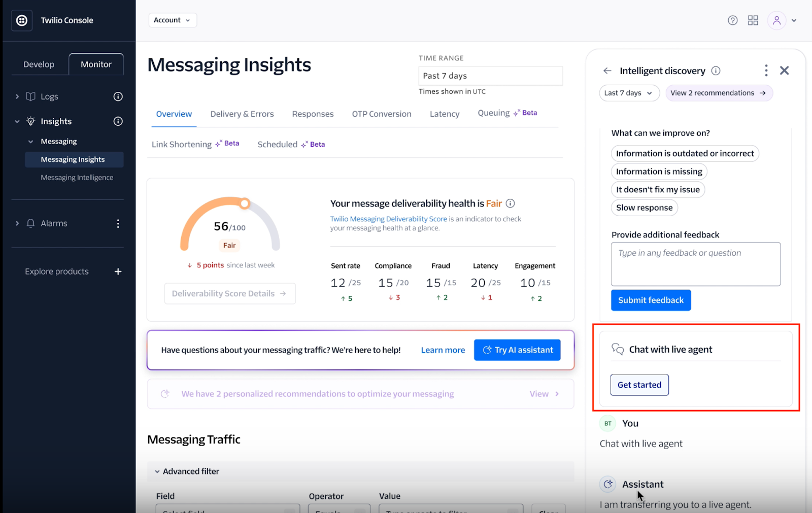The width and height of the screenshot is (812, 513).
Task: Open Alarms three-dot options menu
Action: point(118,223)
